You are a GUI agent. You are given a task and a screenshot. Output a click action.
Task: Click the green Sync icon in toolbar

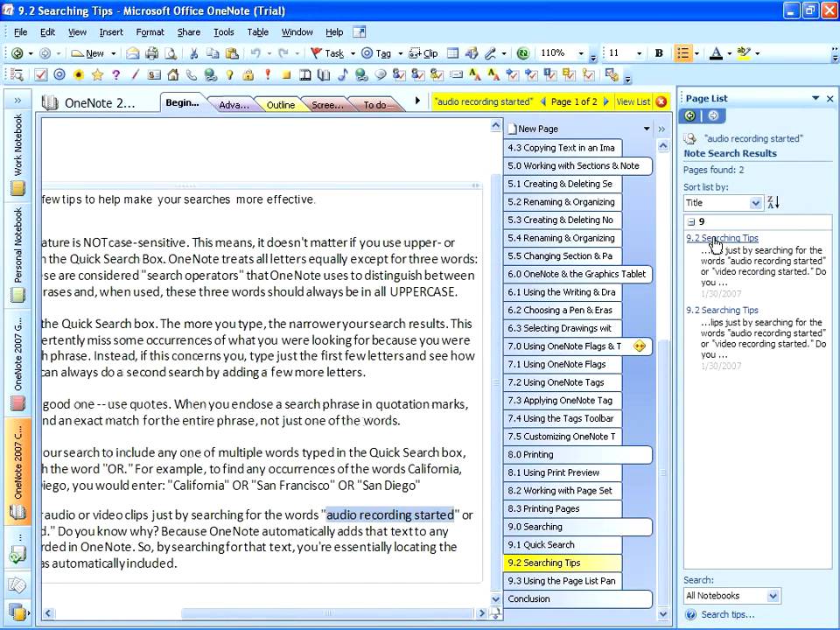(523, 53)
